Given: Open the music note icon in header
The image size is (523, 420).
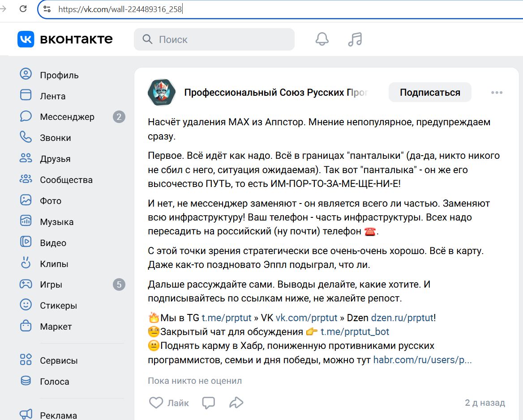Looking at the screenshot, I should [x=355, y=39].
